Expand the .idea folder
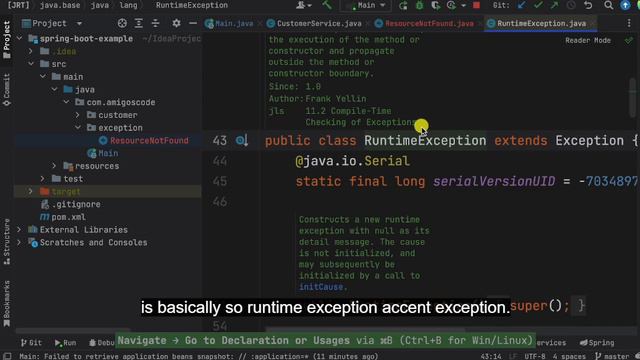Screen dimensions: 640x360 [31, 51]
